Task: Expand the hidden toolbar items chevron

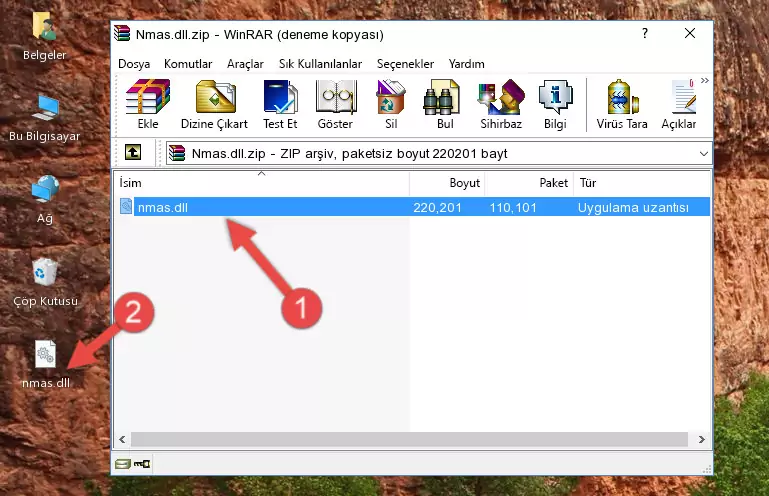Action: tap(705, 80)
